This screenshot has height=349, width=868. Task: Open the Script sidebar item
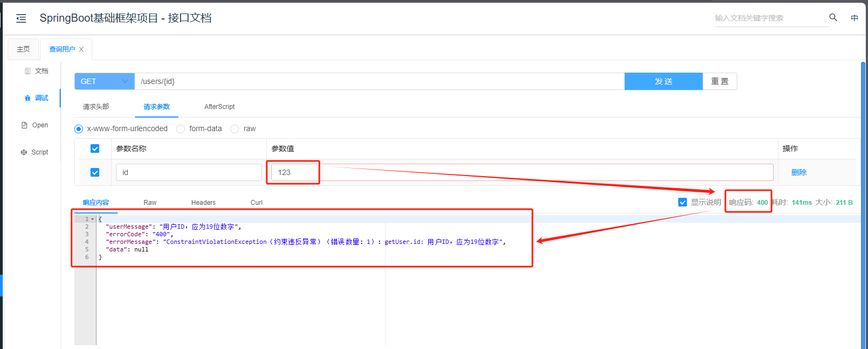pyautogui.click(x=35, y=152)
